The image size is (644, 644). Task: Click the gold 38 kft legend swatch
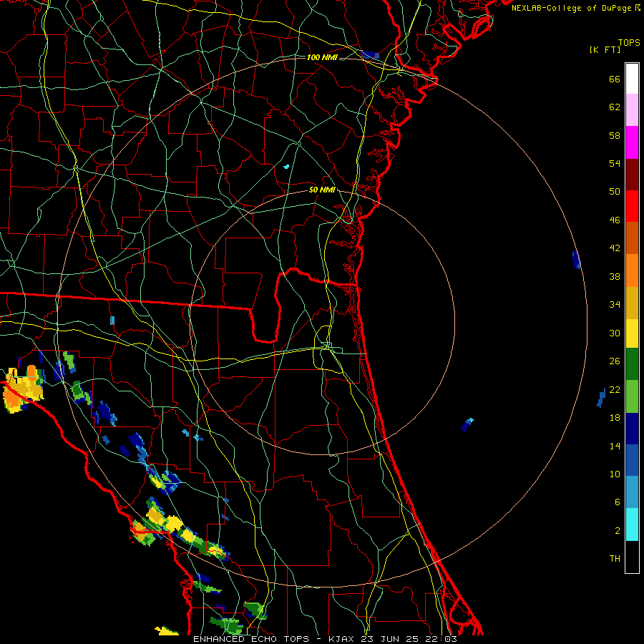pos(632,303)
